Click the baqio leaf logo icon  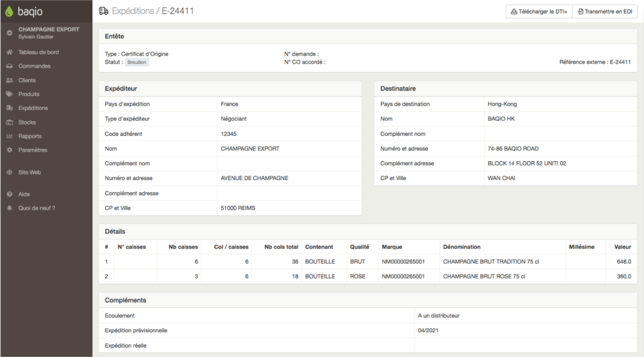[x=9, y=11]
